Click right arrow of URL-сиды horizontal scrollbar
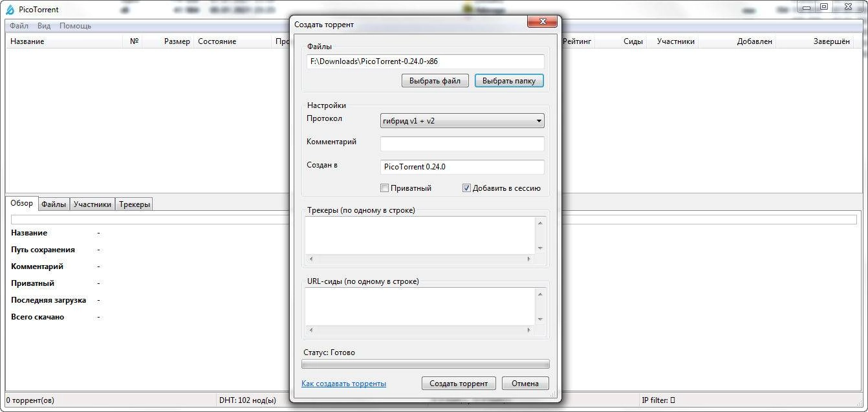This screenshot has width=868, height=412. (x=528, y=331)
